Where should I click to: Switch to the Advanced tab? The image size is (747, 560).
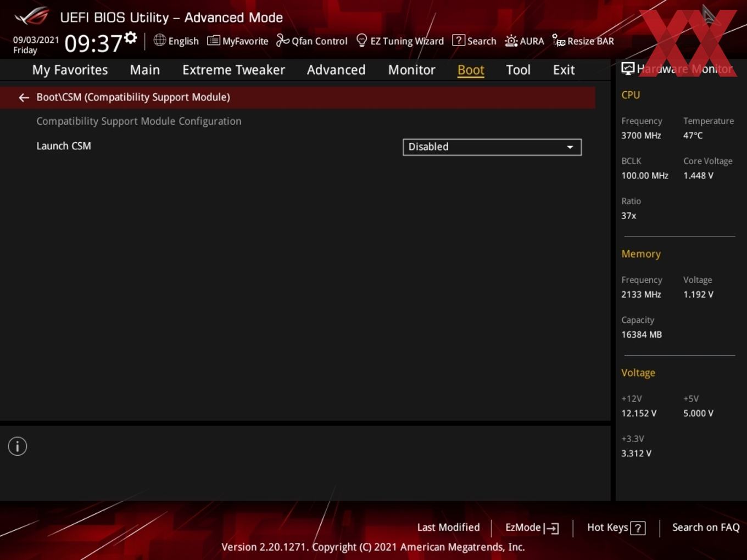(x=336, y=70)
